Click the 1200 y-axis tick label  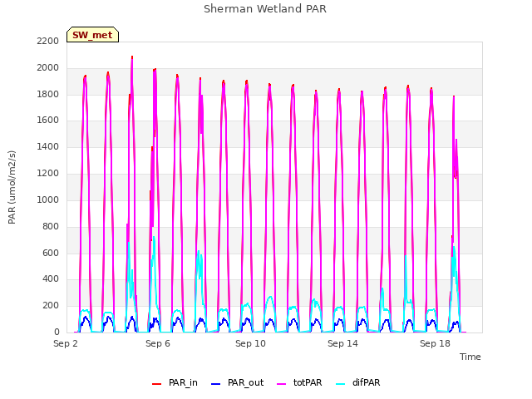tap(48, 173)
